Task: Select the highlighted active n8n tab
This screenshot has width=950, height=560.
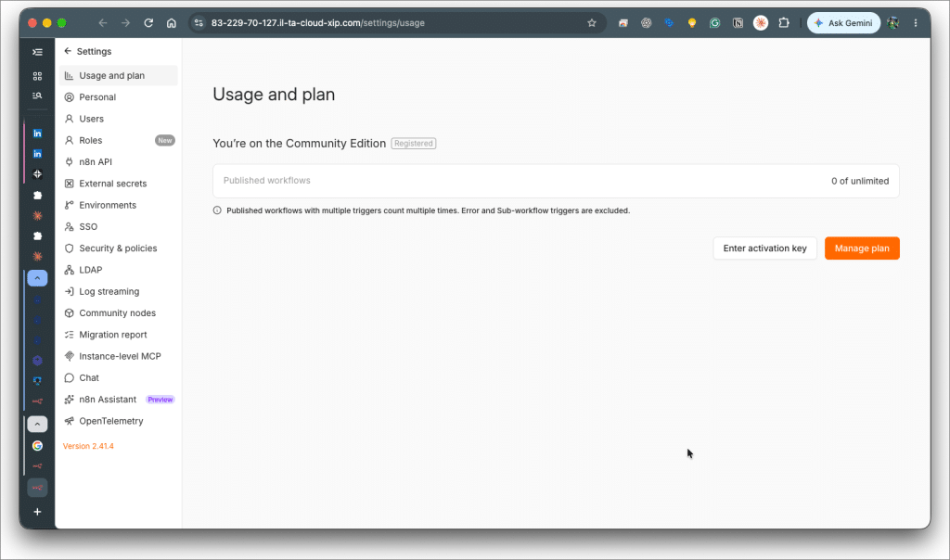Action: (37, 488)
